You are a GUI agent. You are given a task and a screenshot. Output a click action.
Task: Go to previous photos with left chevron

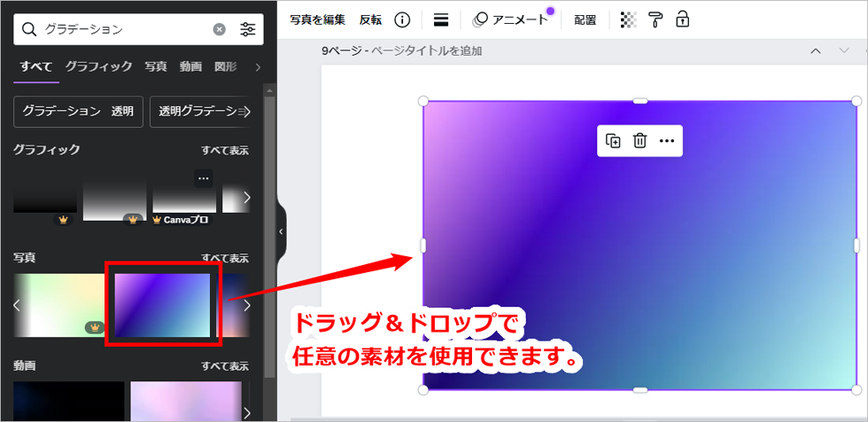(x=17, y=305)
